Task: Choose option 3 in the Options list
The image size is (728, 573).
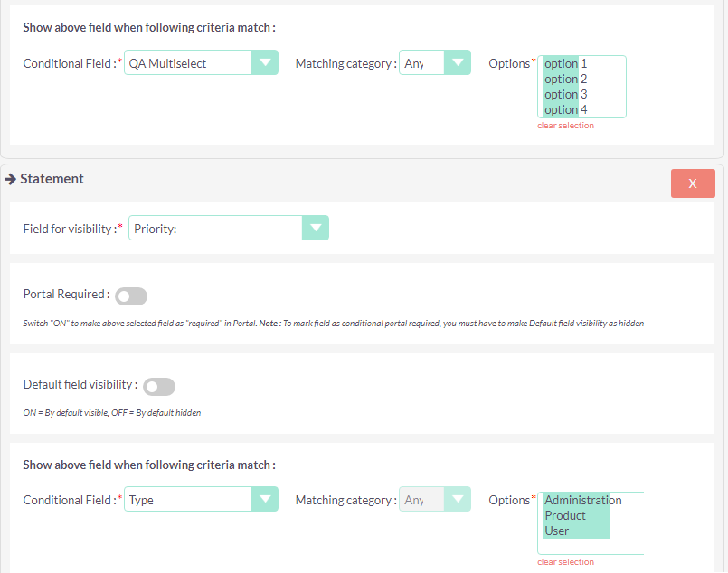Action: [565, 95]
